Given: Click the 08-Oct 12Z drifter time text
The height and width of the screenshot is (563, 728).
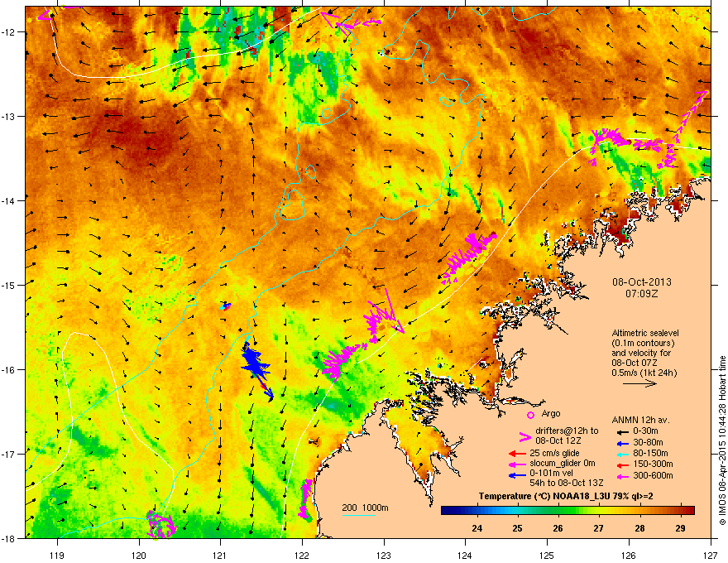Looking at the screenshot, I should click(x=557, y=440).
